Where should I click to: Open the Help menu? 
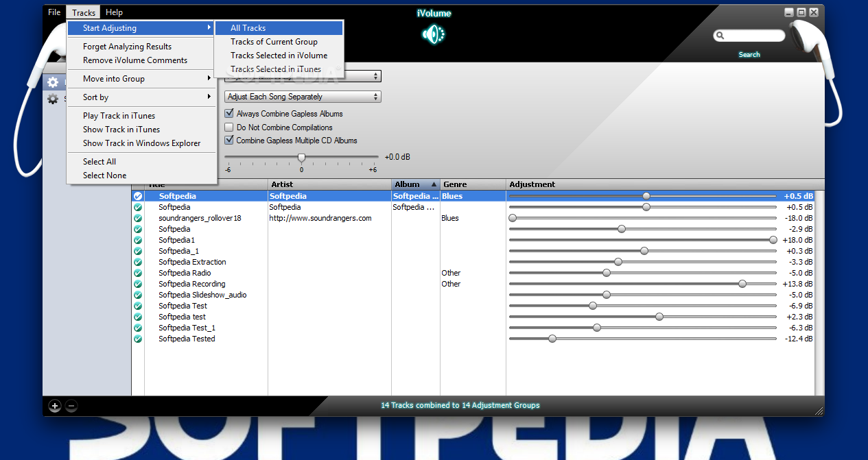coord(114,12)
